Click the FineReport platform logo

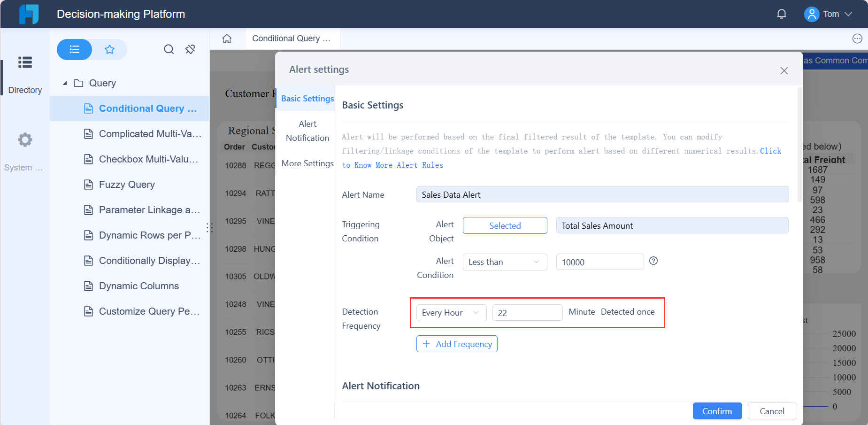[x=28, y=14]
